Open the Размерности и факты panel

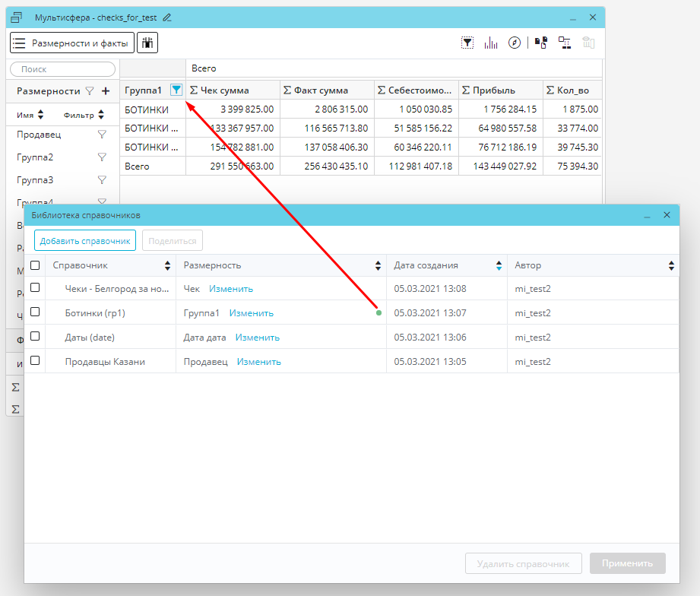[x=71, y=43]
